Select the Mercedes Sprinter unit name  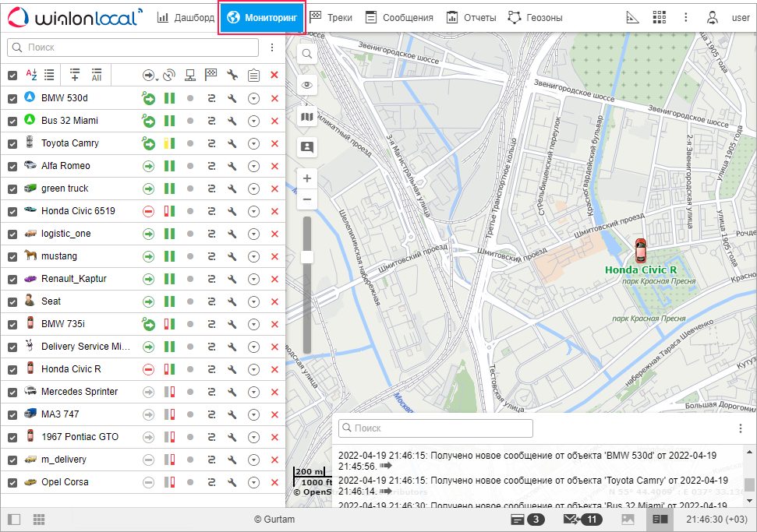80,392
